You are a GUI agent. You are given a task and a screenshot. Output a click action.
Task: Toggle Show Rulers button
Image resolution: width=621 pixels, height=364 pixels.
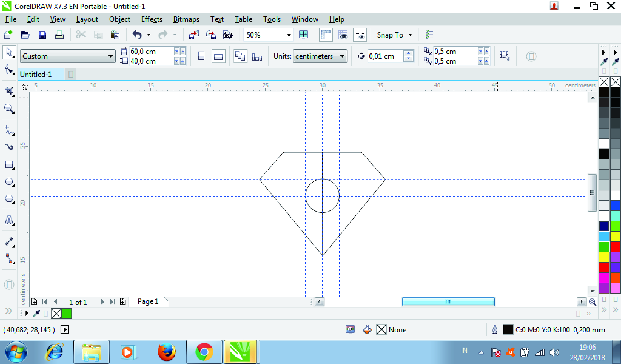[326, 35]
